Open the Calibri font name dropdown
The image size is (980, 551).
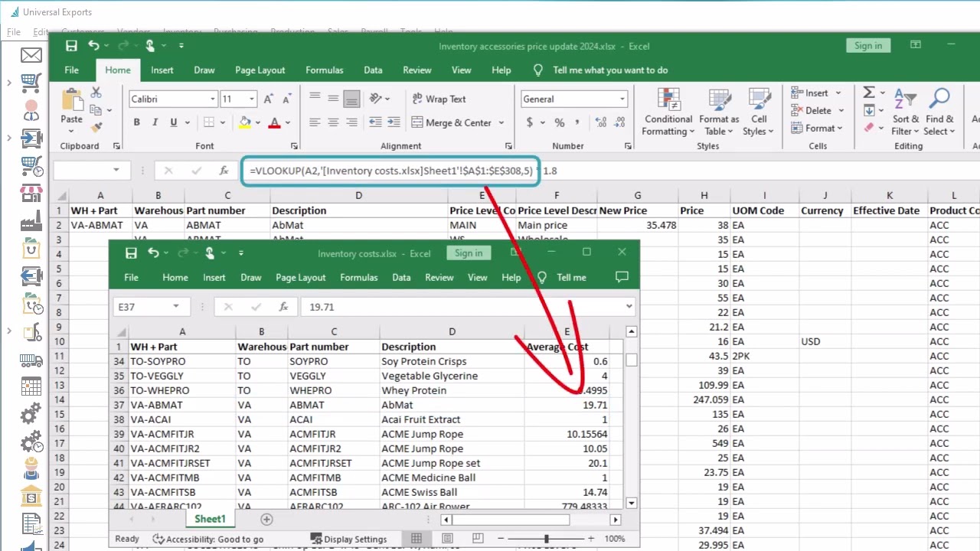(212, 99)
